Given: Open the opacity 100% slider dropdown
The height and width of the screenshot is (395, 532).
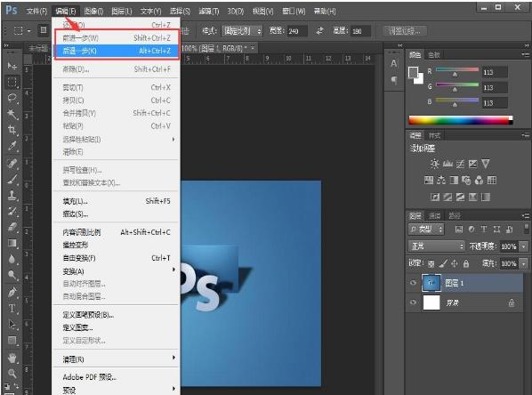Looking at the screenshot, I should click(x=524, y=246).
